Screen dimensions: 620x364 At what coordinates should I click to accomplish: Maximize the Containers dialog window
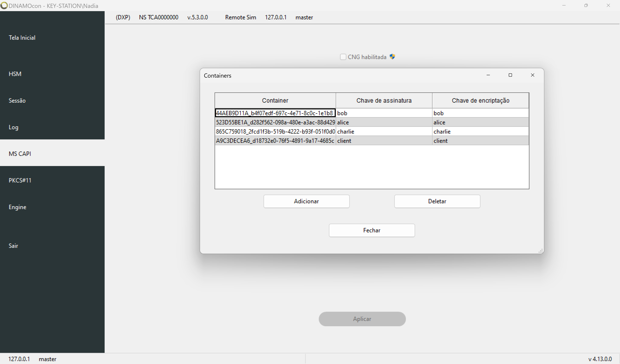pos(510,75)
